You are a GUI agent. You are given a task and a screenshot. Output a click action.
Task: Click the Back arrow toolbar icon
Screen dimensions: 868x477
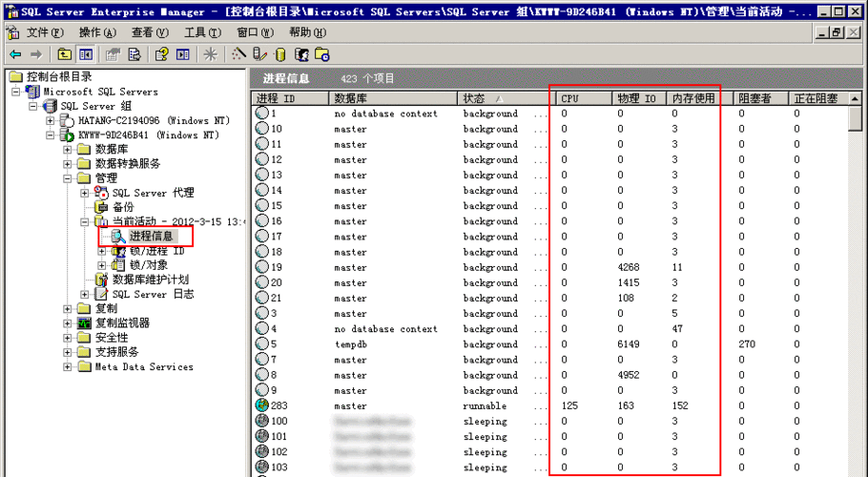[x=15, y=54]
